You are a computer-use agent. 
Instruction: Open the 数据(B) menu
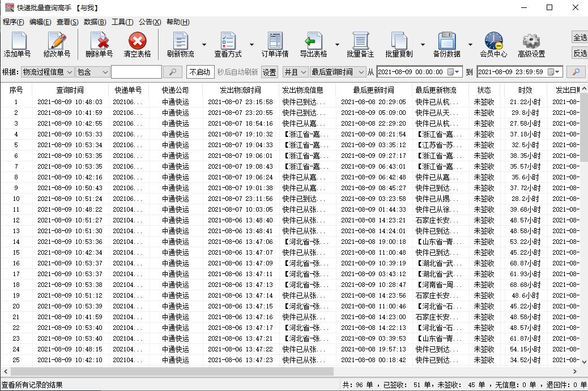click(x=93, y=22)
